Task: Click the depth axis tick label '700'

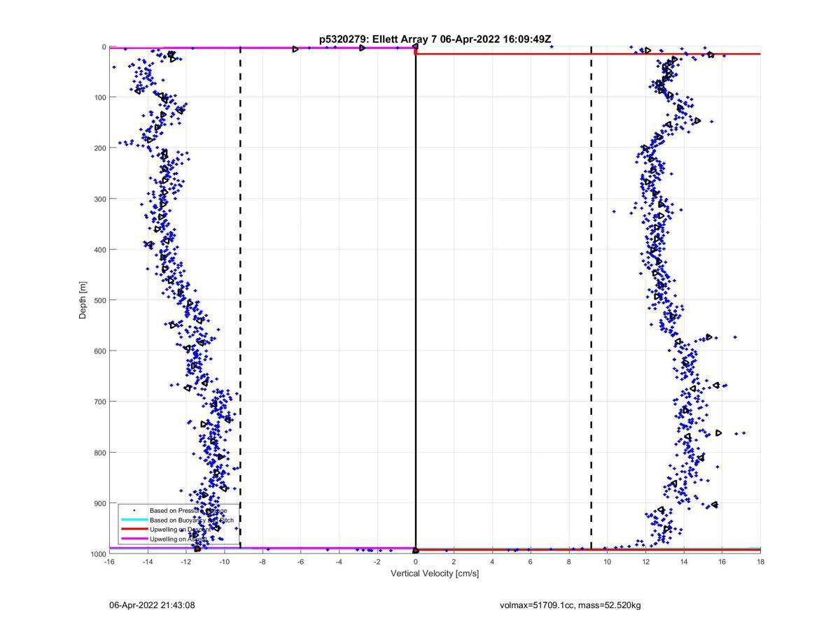Action: [99, 402]
